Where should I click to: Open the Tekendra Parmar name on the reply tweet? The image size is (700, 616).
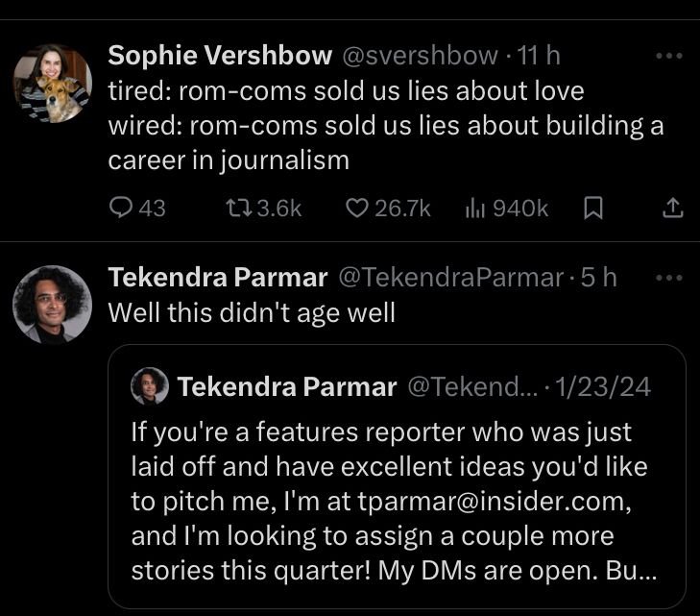pyautogui.click(x=218, y=278)
